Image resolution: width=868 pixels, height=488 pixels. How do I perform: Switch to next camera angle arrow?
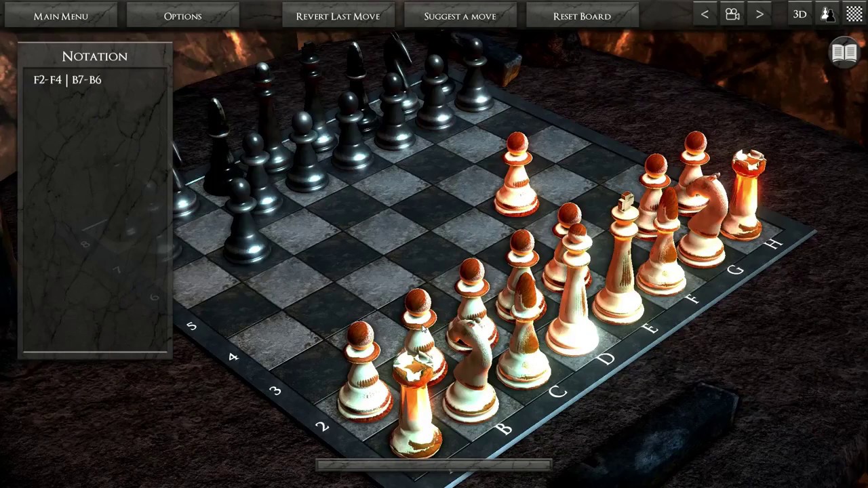[759, 14]
